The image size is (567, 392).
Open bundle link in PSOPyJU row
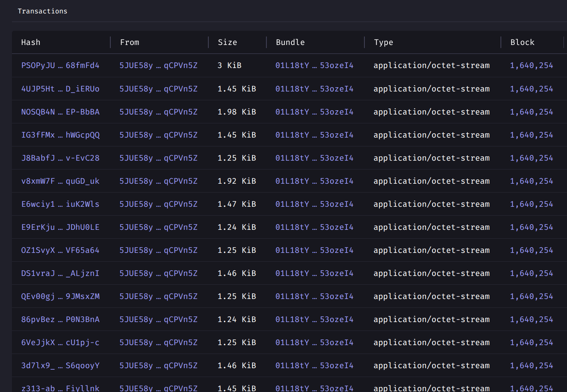point(314,65)
